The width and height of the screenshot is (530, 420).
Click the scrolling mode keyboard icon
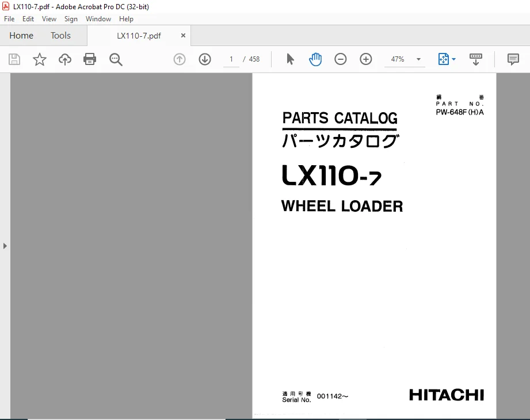pos(475,59)
